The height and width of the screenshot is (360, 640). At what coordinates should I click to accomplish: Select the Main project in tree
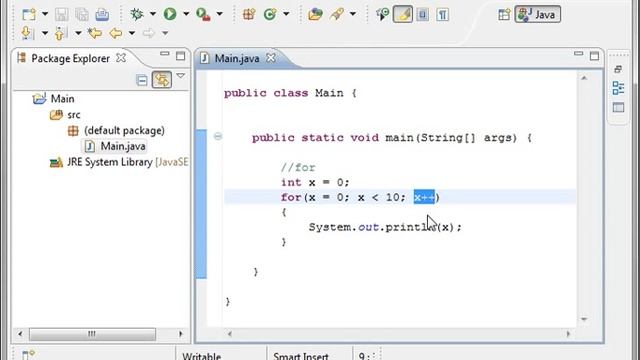[x=54, y=99]
